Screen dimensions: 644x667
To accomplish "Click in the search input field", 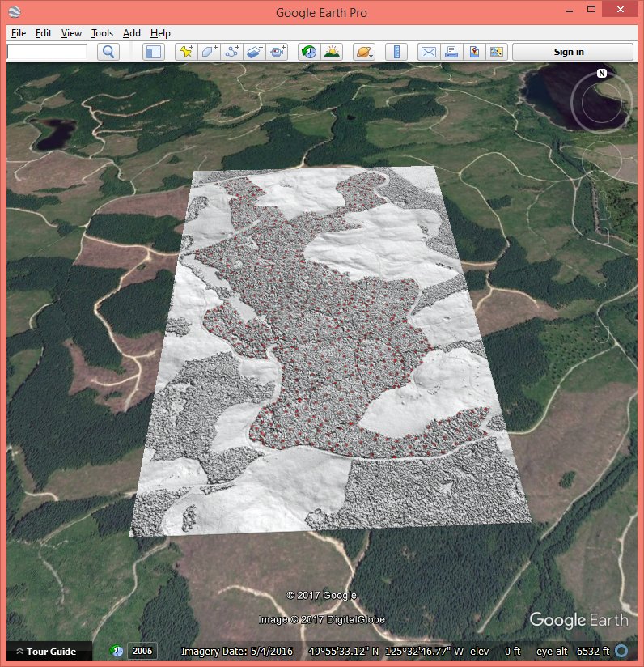I will click(47, 52).
